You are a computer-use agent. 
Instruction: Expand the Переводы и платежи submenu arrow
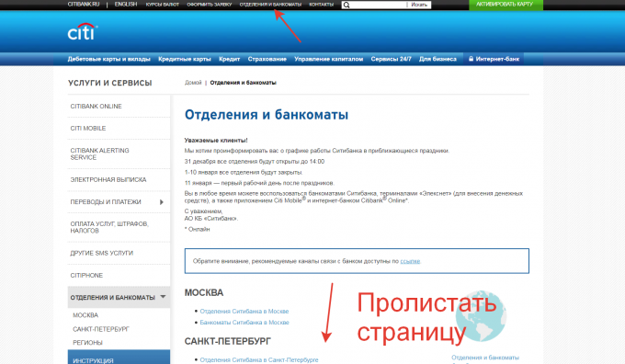click(x=162, y=202)
